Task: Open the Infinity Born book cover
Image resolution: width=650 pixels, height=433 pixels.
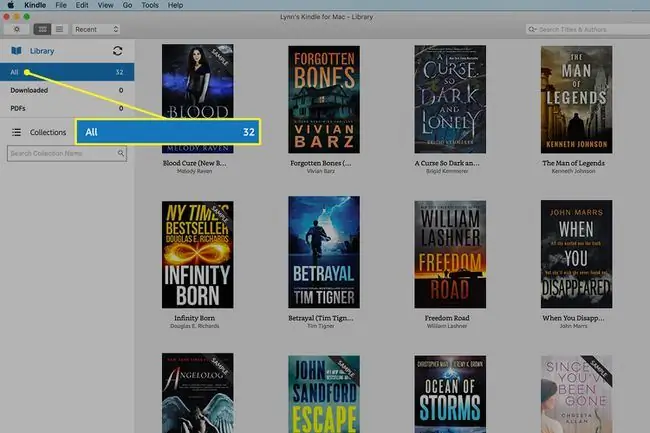Action: pyautogui.click(x=197, y=254)
